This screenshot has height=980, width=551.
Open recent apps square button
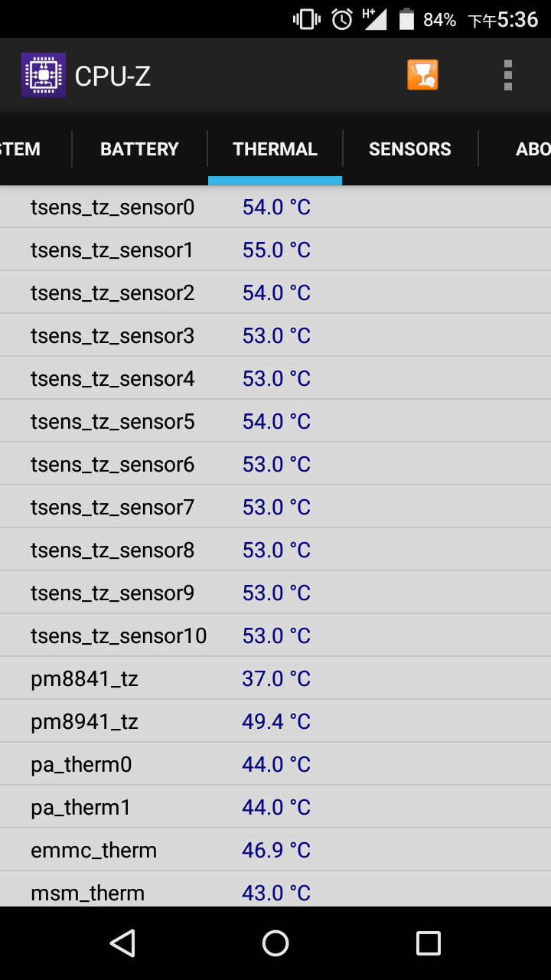click(x=429, y=943)
